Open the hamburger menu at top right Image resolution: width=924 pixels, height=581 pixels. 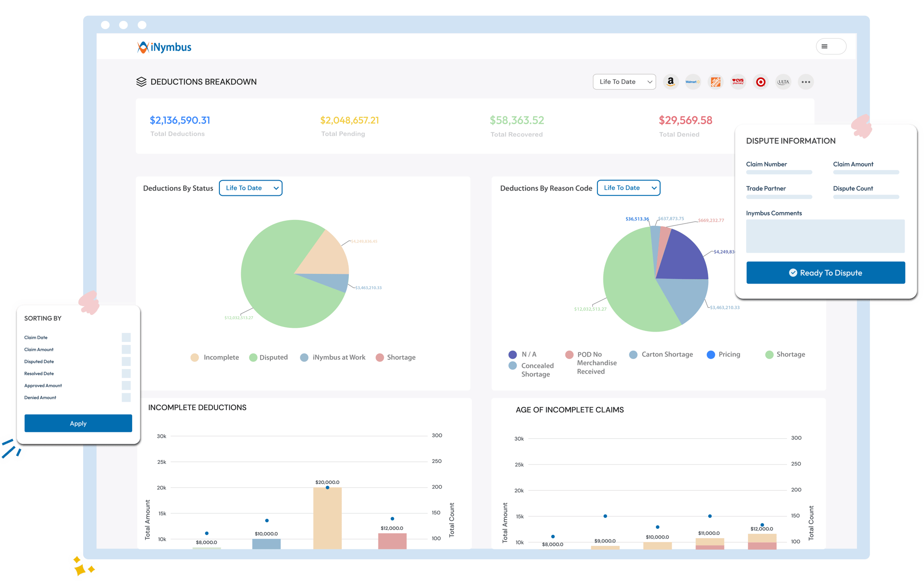tap(831, 46)
